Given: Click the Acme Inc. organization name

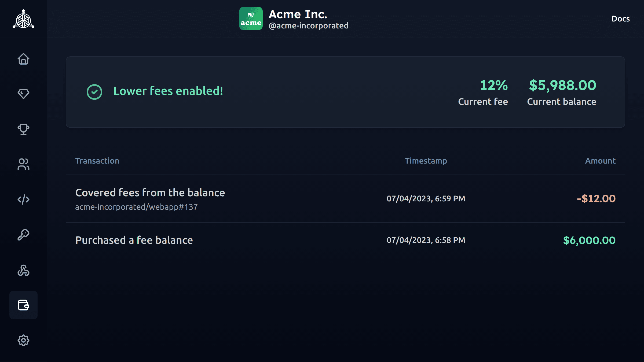Looking at the screenshot, I should click(298, 14).
